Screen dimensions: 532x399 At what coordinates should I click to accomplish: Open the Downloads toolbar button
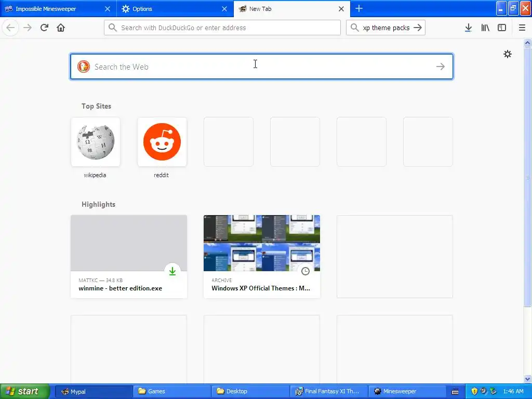(x=468, y=28)
